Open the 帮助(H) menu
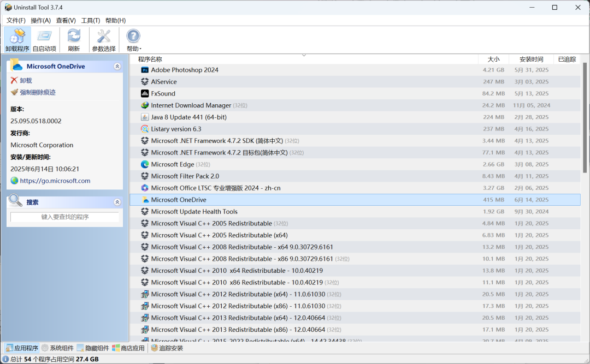 tap(115, 20)
